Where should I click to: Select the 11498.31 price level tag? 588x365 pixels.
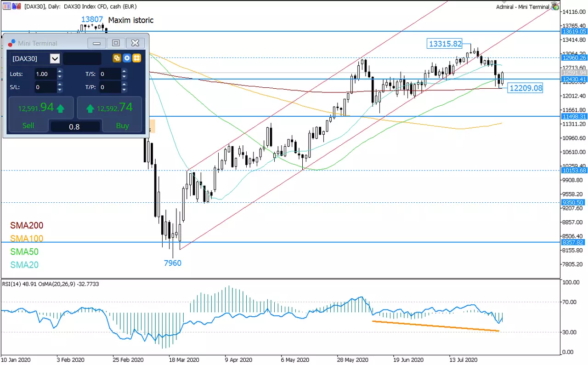tap(574, 116)
